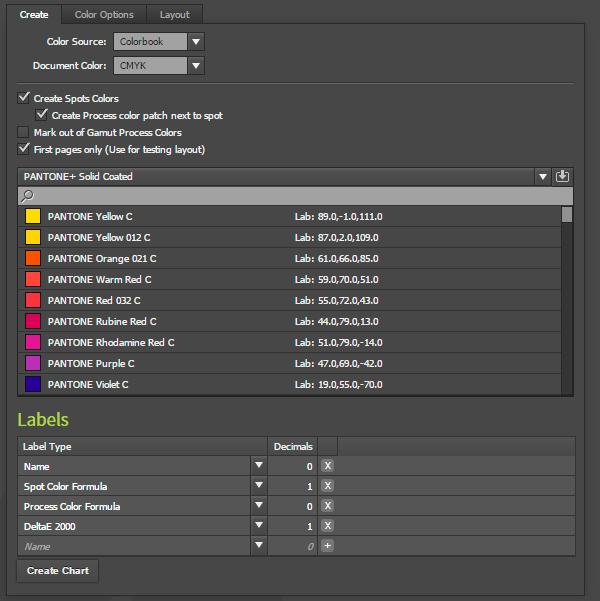Remove the DeltaE 2000 label row
600x601 pixels.
click(327, 525)
